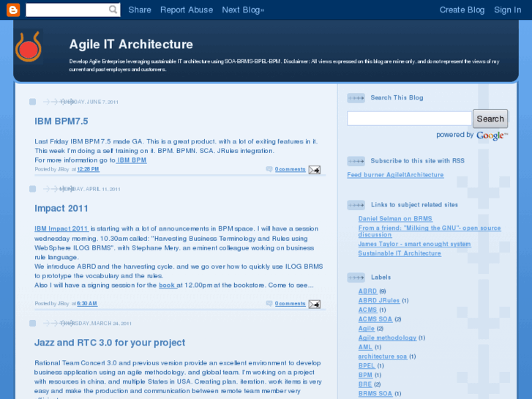The height and width of the screenshot is (399, 532).
Task: Open 0 comments link on IBM BPM7.5 post
Action: click(290, 169)
